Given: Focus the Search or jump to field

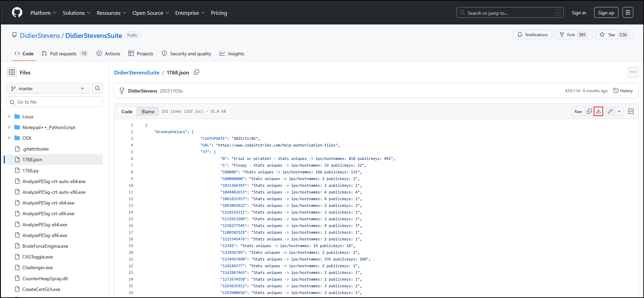Looking at the screenshot, I should tap(510, 13).
